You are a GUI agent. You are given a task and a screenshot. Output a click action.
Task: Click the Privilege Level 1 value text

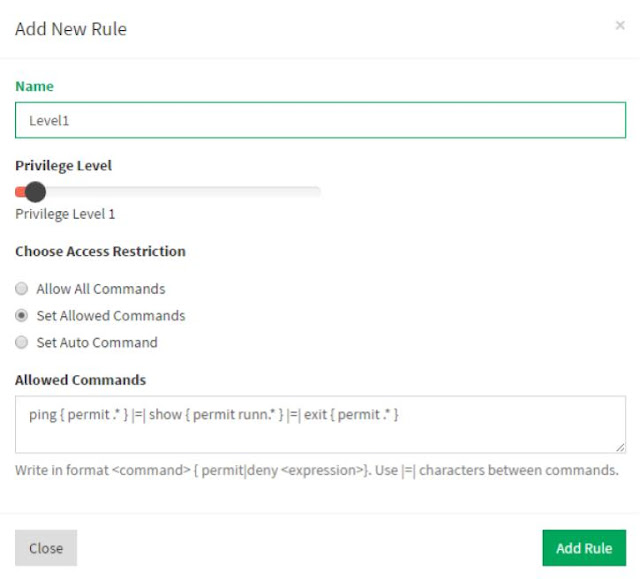[x=65, y=214]
